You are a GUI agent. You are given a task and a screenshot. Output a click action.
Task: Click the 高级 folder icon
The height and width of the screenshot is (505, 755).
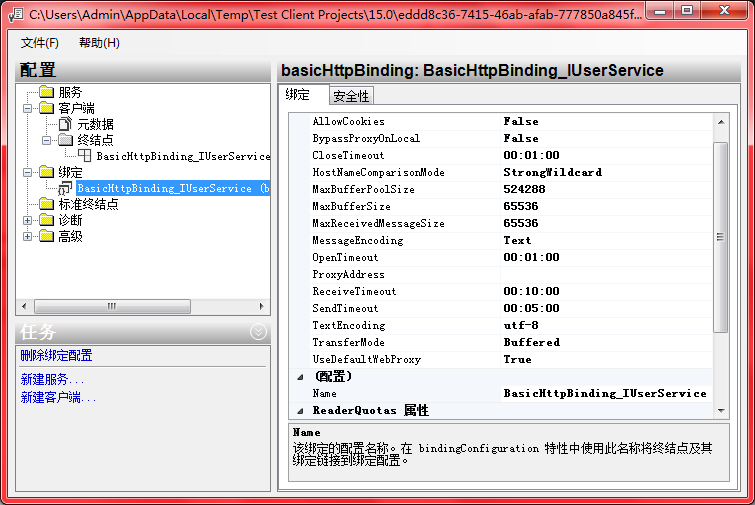click(x=46, y=236)
